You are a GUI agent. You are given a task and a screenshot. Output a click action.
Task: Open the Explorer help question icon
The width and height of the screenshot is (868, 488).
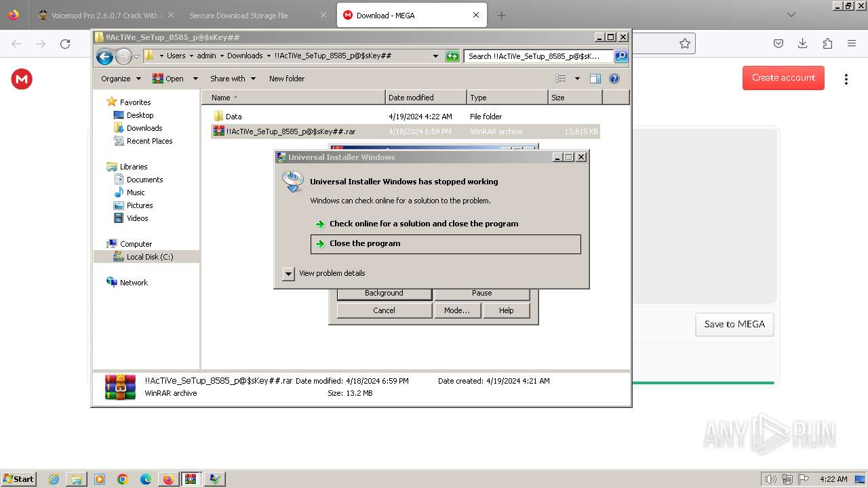[614, 79]
